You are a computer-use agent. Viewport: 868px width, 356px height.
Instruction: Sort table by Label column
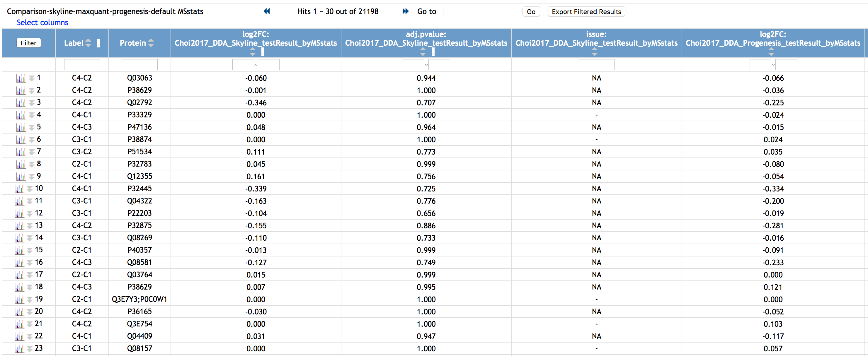(x=88, y=43)
